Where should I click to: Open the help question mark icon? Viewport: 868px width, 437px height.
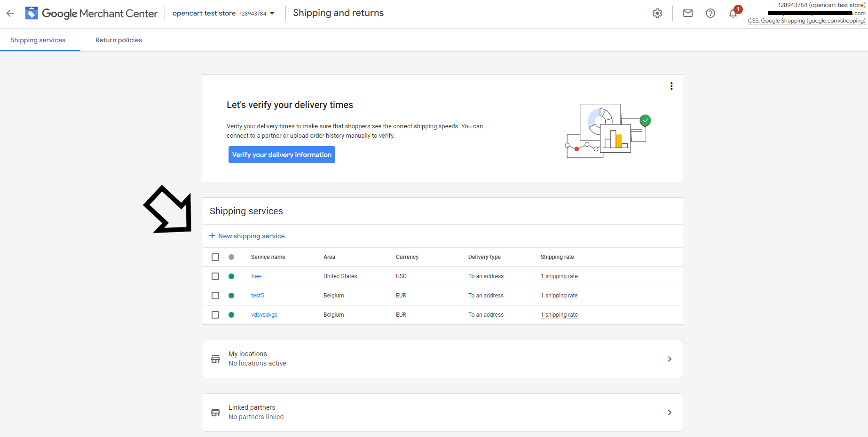(x=710, y=13)
